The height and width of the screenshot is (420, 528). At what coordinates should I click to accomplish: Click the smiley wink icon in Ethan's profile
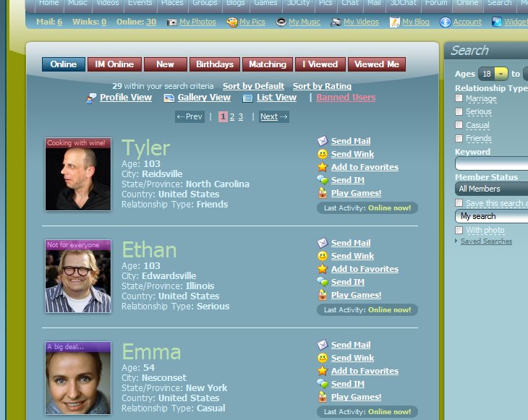point(323,256)
